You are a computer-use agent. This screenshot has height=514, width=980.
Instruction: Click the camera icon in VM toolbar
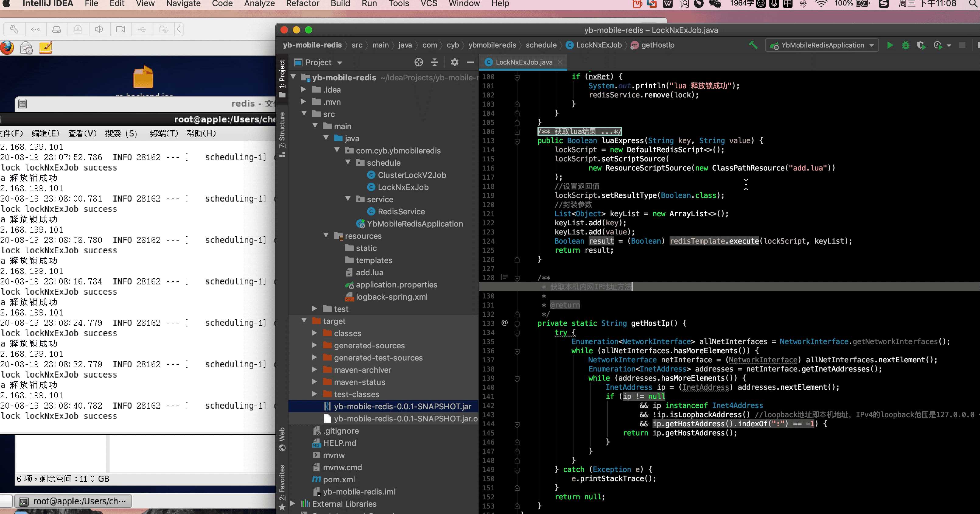click(121, 29)
